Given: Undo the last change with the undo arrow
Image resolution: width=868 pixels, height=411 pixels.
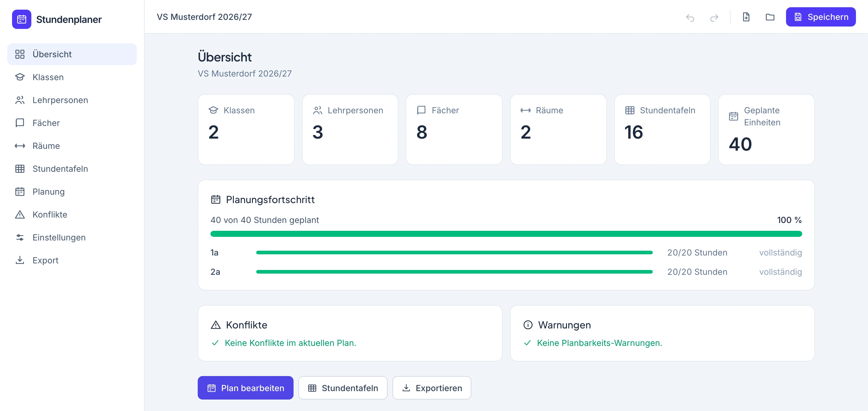Looking at the screenshot, I should pyautogui.click(x=690, y=17).
